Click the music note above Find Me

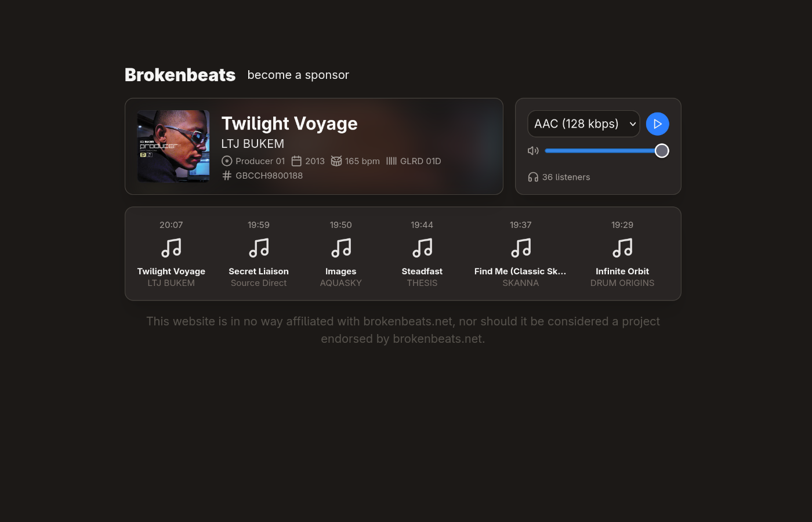(521, 248)
